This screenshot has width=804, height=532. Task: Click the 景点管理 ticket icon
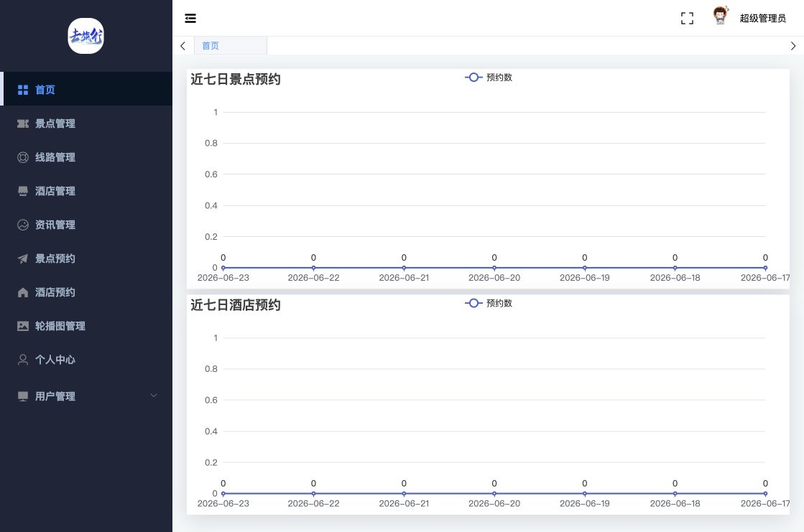click(23, 123)
